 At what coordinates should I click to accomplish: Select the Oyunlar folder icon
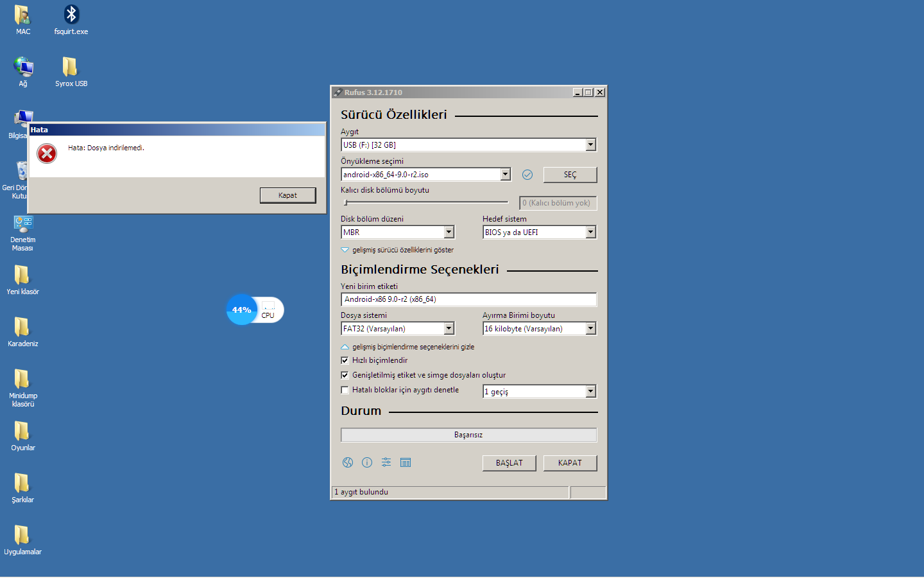23,436
